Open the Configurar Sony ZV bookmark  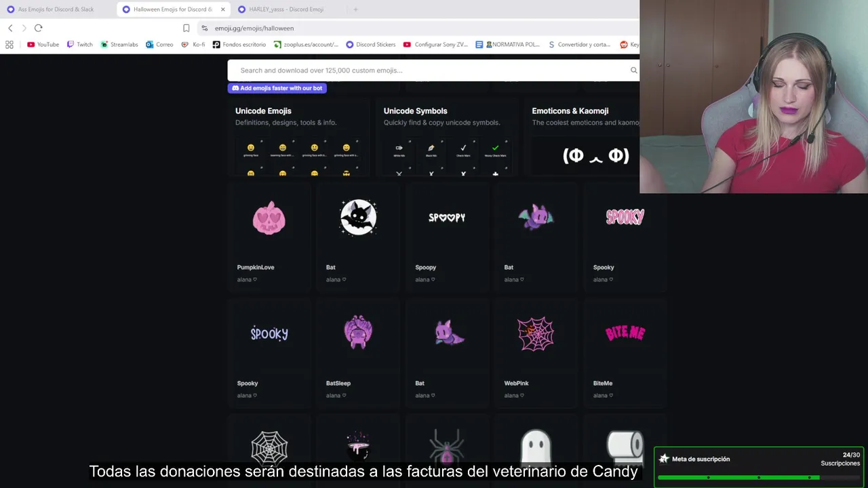[x=435, y=45]
